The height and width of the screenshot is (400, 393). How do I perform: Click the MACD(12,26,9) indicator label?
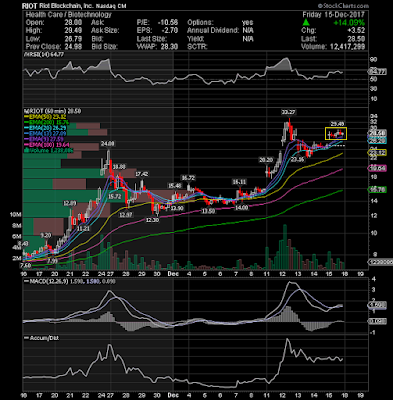tap(49, 281)
